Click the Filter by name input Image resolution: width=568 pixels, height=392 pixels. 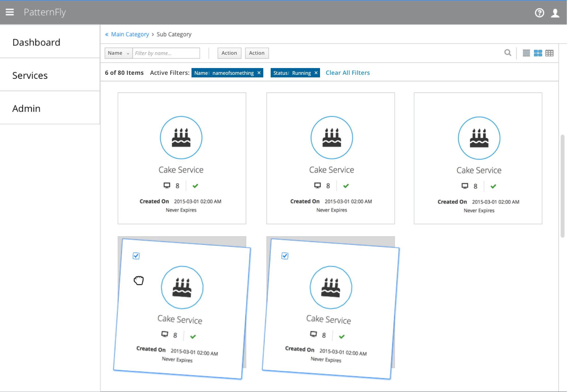[x=166, y=53]
